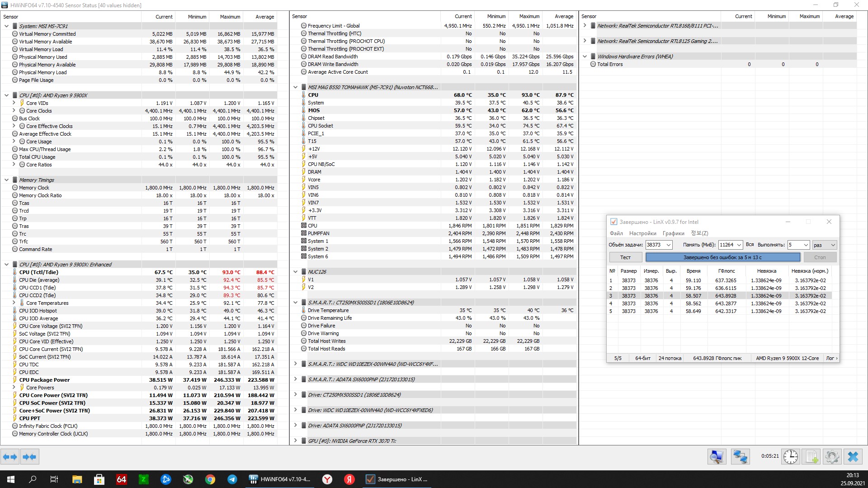The image size is (868, 488).
Task: Open the red Yandex Я taskbar icon
Action: tap(349, 479)
